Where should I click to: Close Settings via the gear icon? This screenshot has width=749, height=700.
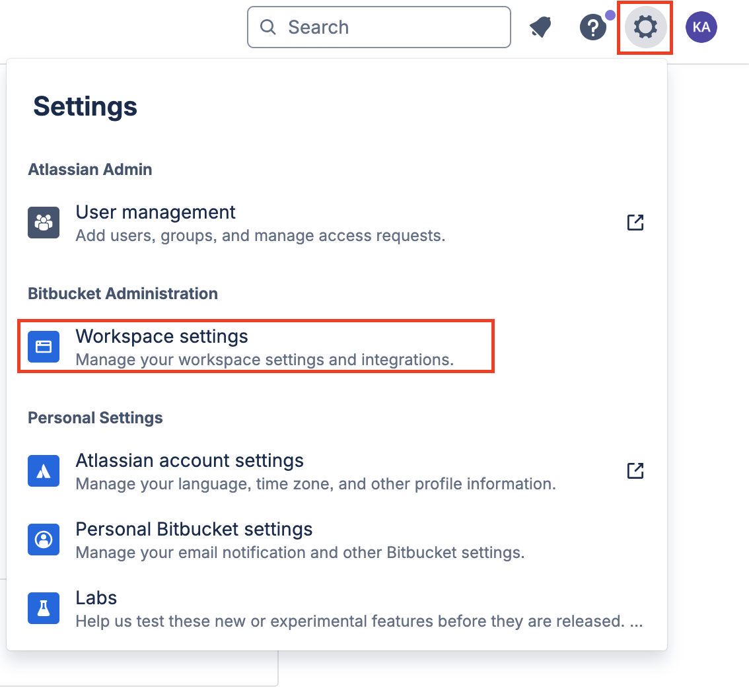[645, 27]
